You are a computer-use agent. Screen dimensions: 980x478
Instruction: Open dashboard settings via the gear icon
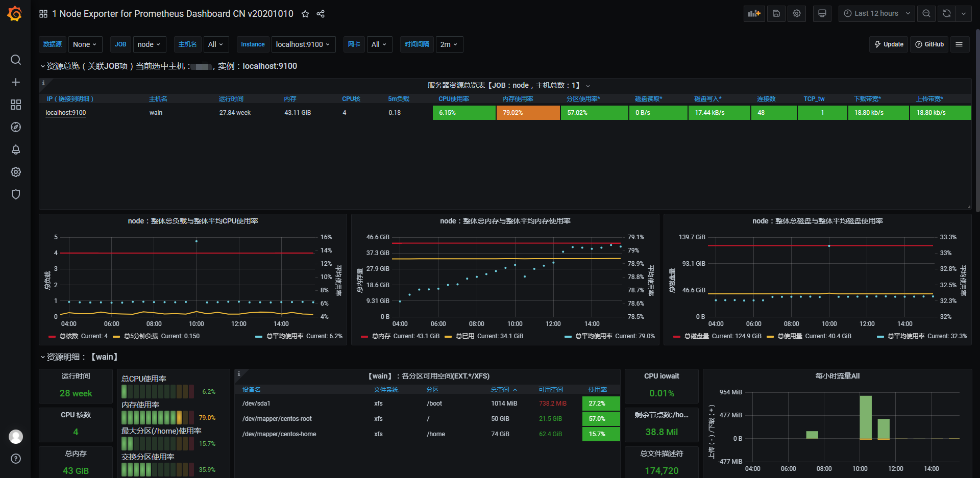pos(796,14)
